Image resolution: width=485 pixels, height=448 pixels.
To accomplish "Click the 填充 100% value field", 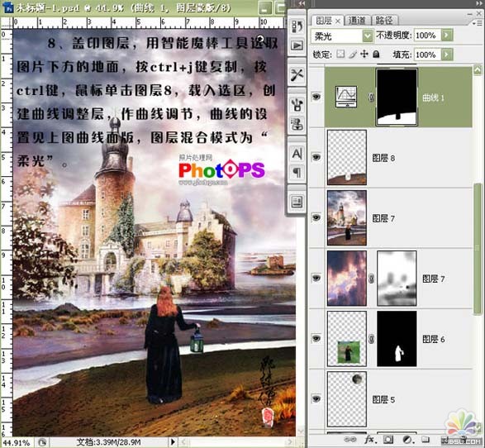I will point(427,55).
